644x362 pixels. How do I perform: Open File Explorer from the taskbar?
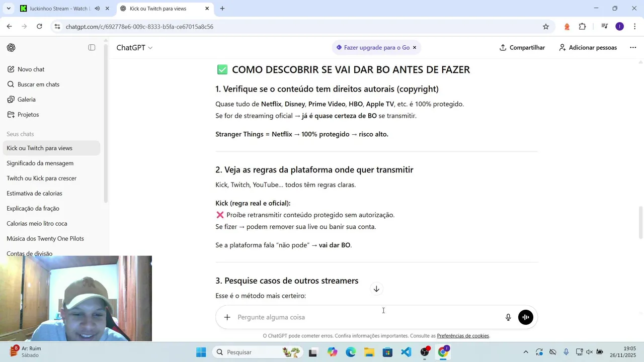(369, 352)
